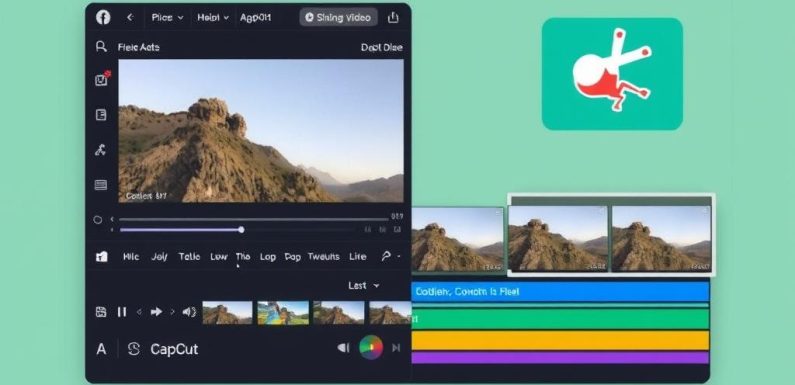Image resolution: width=795 pixels, height=385 pixels.
Task: Click the CapCut S logo icon
Action: (x=133, y=348)
